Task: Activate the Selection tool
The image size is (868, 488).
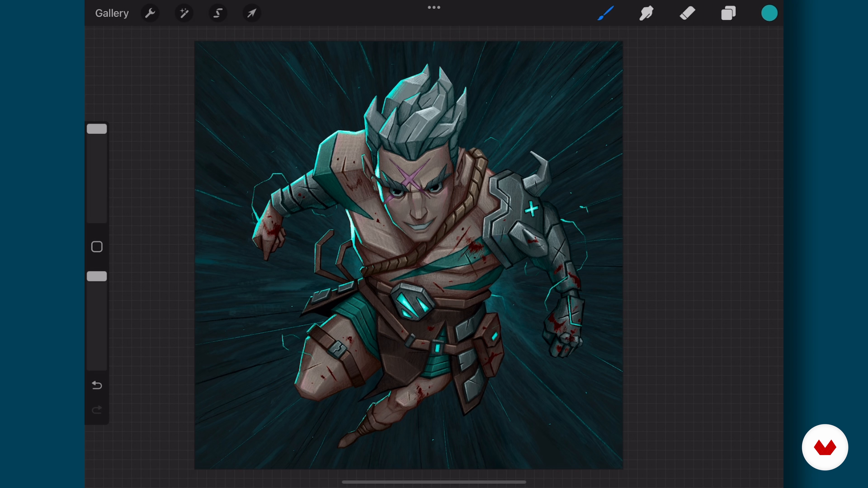Action: pyautogui.click(x=218, y=14)
